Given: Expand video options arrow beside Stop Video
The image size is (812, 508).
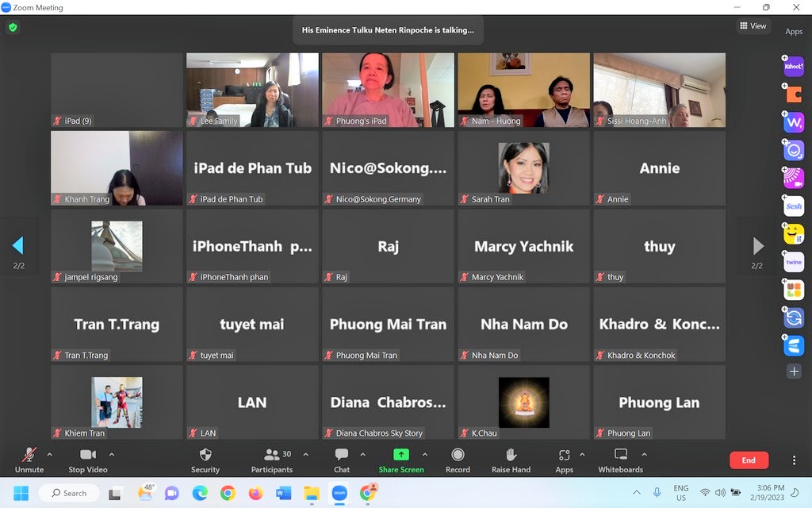Looking at the screenshot, I should click(111, 455).
